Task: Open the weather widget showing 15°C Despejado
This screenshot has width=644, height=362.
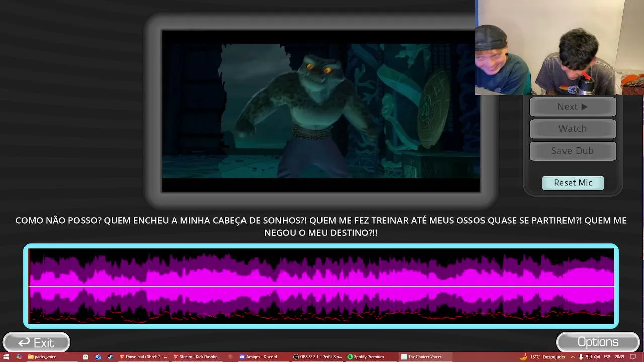Action: pyautogui.click(x=543, y=357)
